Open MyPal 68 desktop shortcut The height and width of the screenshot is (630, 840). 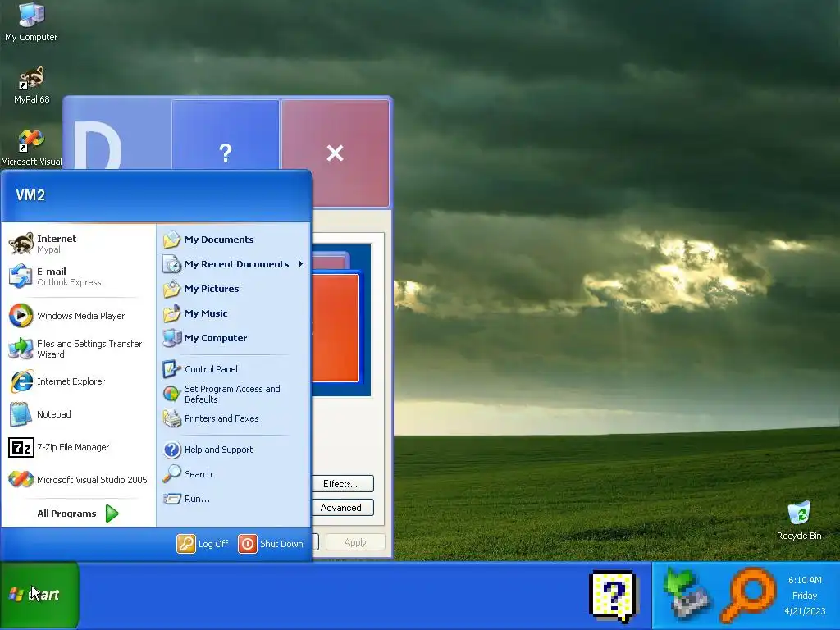pos(32,84)
